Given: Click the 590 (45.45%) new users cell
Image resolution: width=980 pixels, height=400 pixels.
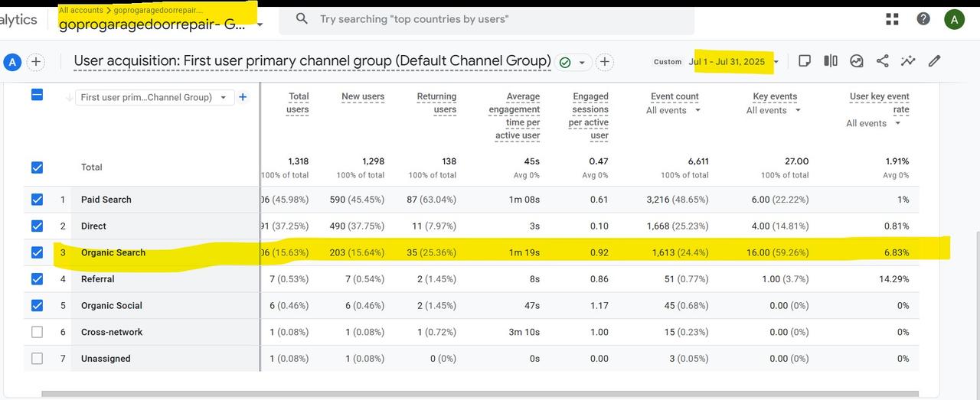Looking at the screenshot, I should pos(357,200).
